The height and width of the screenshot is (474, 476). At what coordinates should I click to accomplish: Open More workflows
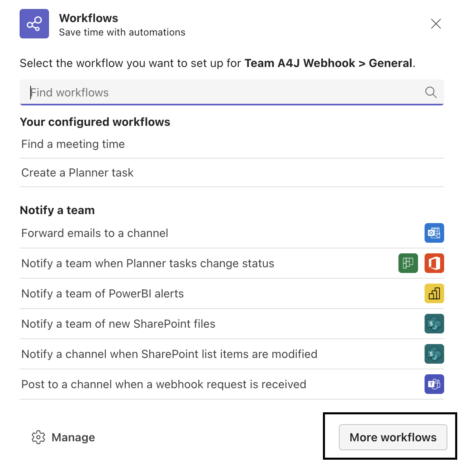393,437
